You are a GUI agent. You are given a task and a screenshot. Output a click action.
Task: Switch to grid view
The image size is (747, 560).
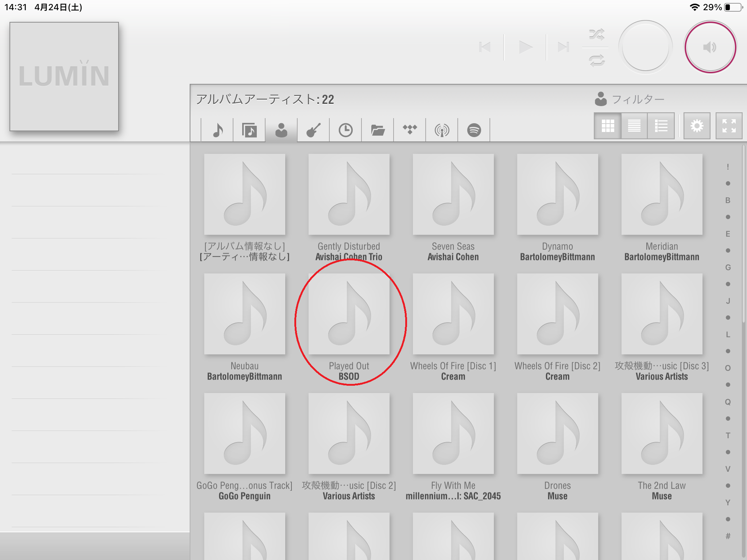coord(608,126)
